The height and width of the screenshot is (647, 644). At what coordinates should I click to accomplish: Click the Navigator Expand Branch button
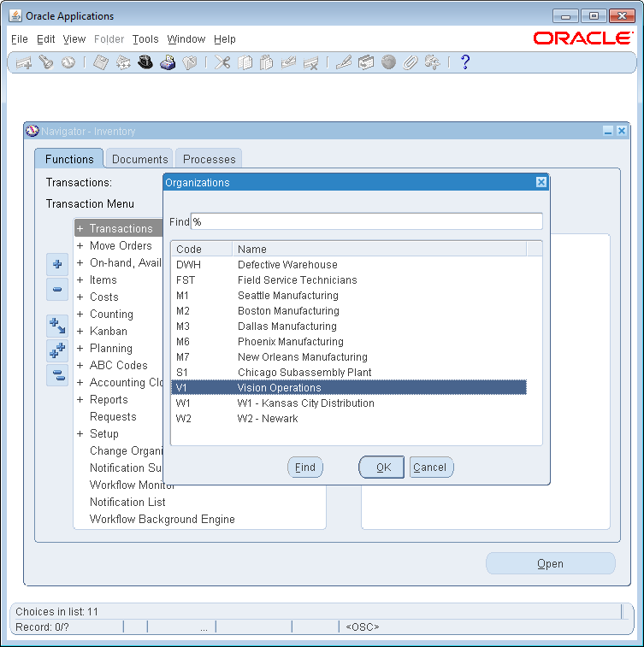pyautogui.click(x=57, y=326)
